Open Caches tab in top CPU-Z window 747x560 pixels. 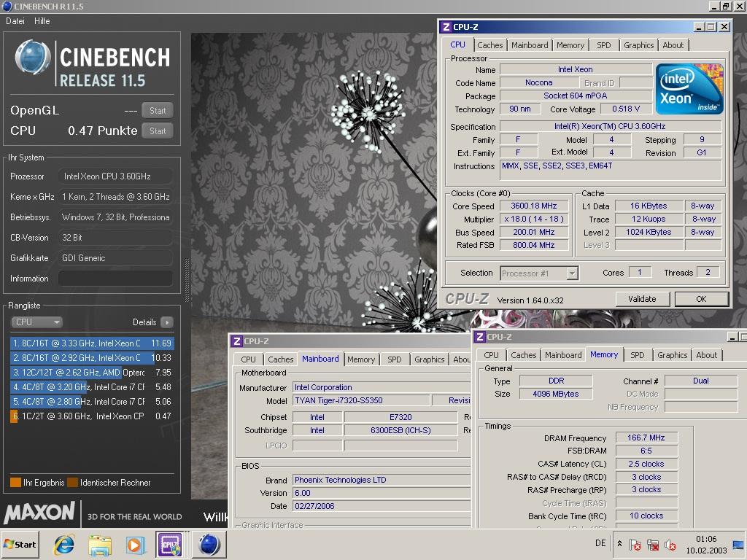click(x=489, y=45)
